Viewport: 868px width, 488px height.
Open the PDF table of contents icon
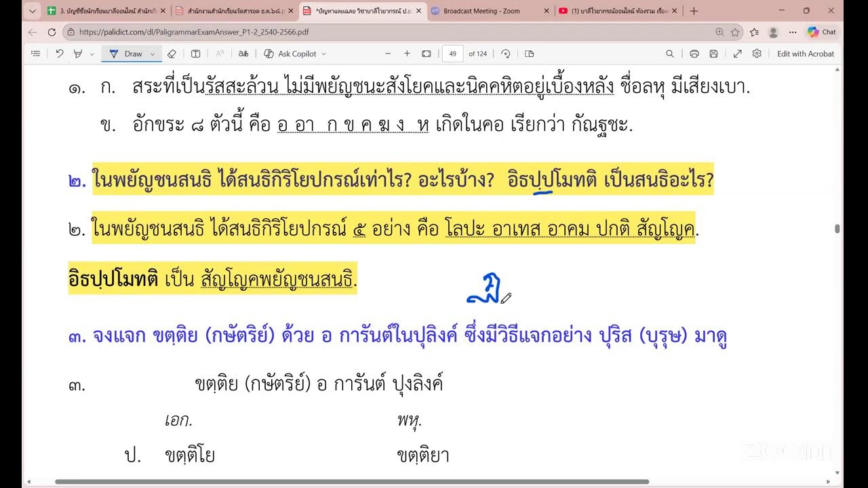[x=35, y=54]
